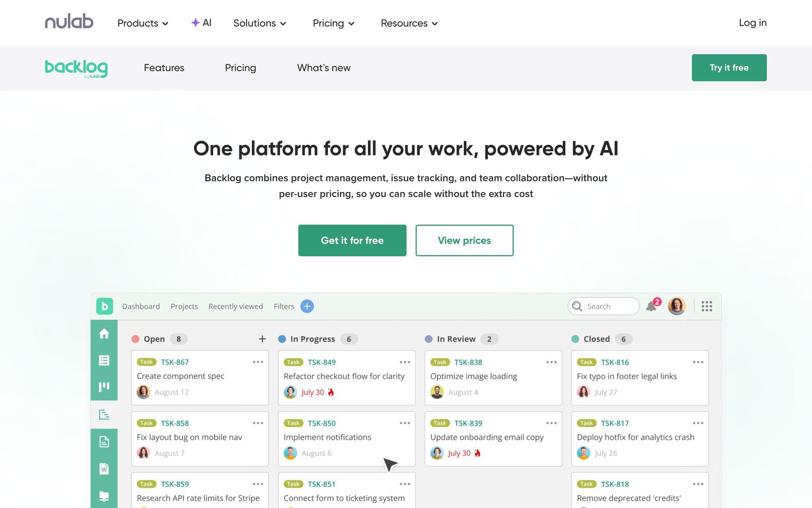
Task: Expand the Solutions dropdown
Action: click(x=260, y=23)
